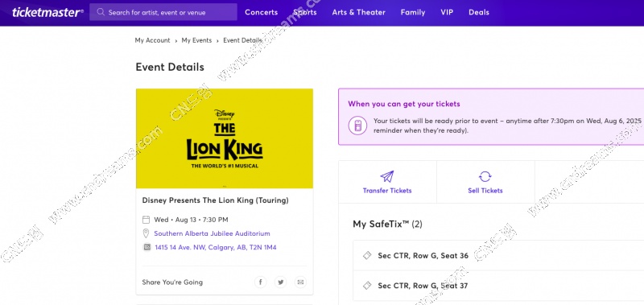The height and width of the screenshot is (305, 644).
Task: Open the 1415 14 Ave. NW address link
Action: click(x=215, y=248)
